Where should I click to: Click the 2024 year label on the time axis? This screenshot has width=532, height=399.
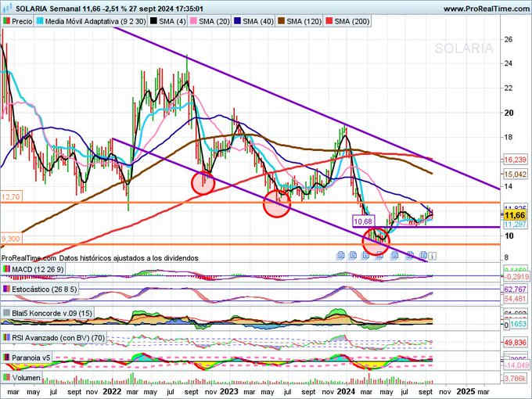(x=345, y=391)
